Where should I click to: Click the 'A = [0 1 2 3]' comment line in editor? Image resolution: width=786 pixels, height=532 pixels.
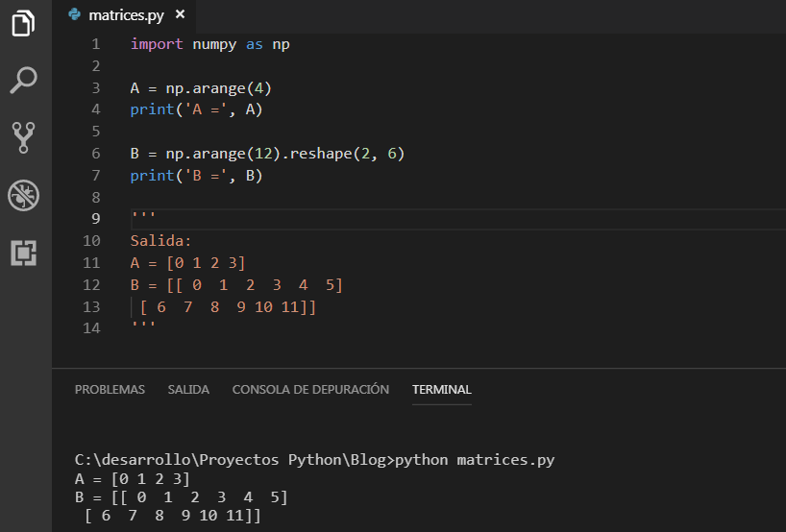click(187, 263)
